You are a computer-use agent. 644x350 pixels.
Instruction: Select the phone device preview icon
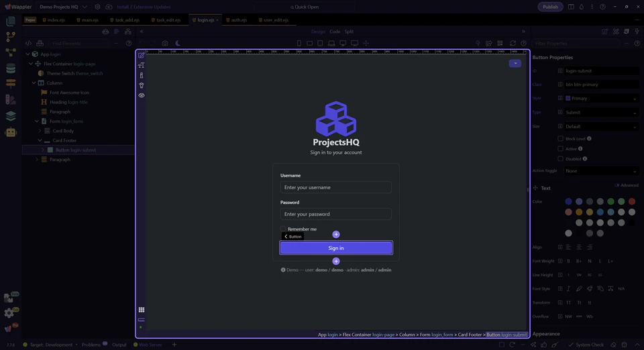pos(299,43)
